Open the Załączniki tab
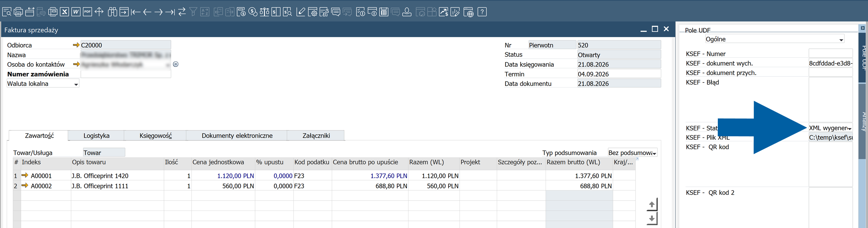The image size is (868, 228). pyautogui.click(x=316, y=136)
